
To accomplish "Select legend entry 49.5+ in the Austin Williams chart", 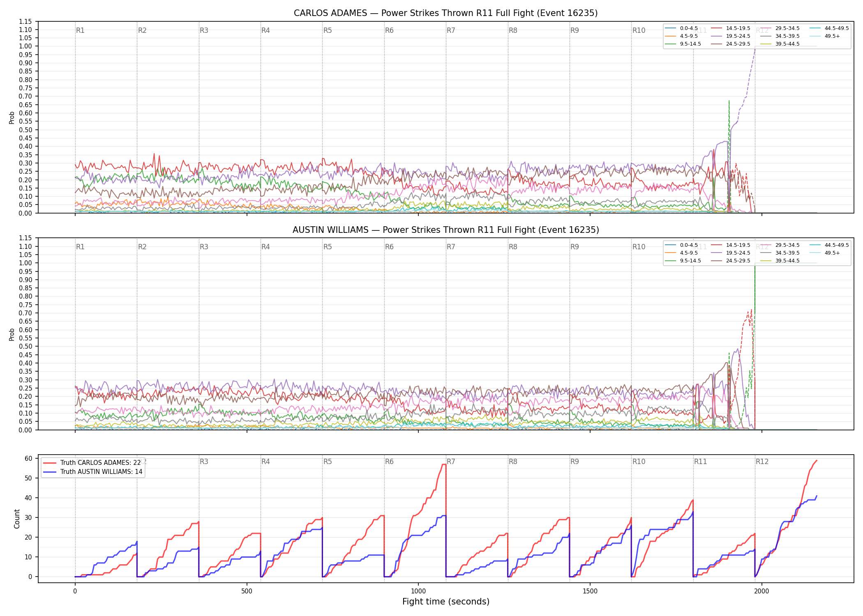I will click(x=825, y=253).
